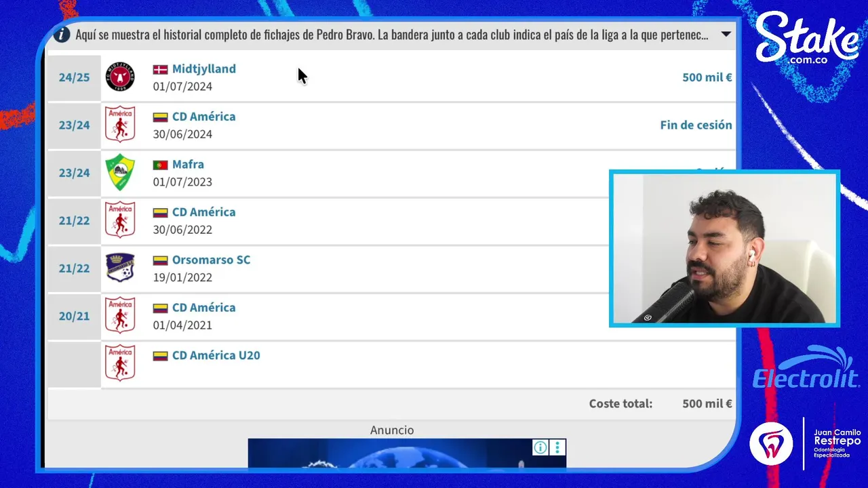Click the Anuncio label above the banner
This screenshot has width=868, height=488.
coord(392,430)
